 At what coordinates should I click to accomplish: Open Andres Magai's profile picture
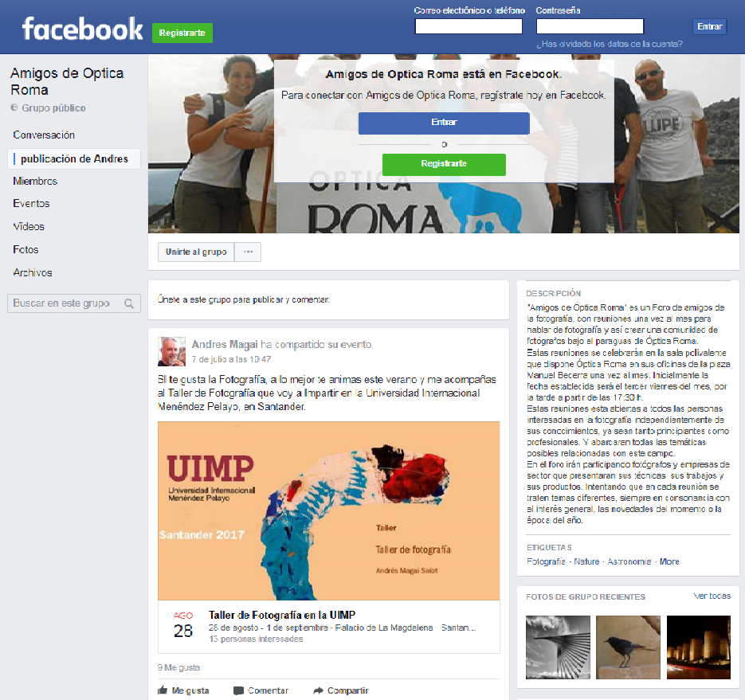[171, 351]
